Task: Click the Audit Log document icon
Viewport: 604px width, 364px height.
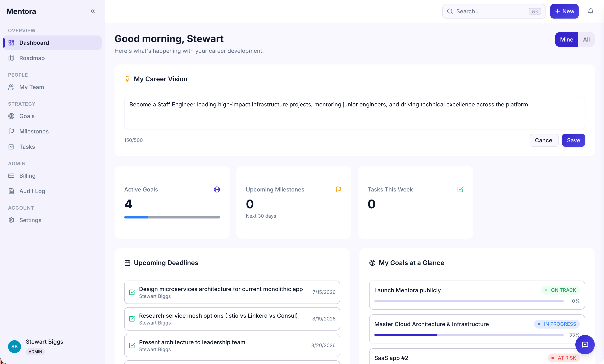Action: tap(11, 191)
